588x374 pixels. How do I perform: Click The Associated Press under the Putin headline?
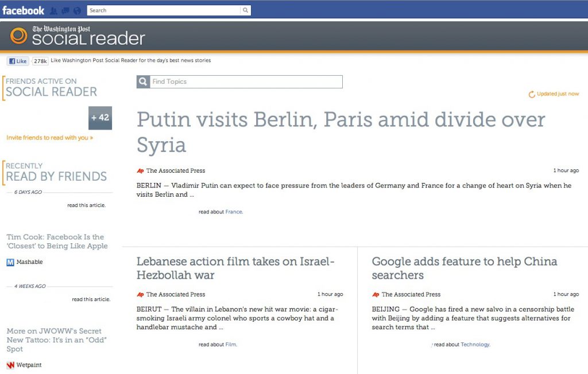click(x=176, y=170)
